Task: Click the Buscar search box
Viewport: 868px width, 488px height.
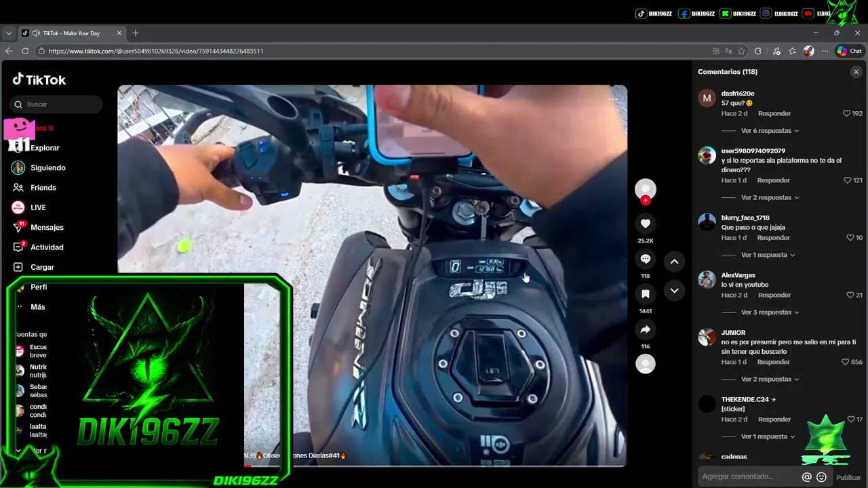Action: coord(57,104)
